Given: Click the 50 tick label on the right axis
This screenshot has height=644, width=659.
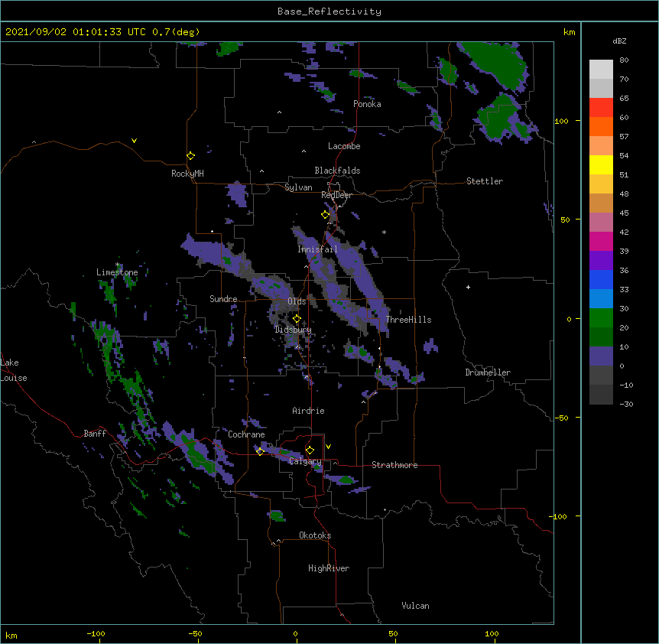Looking at the screenshot, I should pyautogui.click(x=565, y=220).
